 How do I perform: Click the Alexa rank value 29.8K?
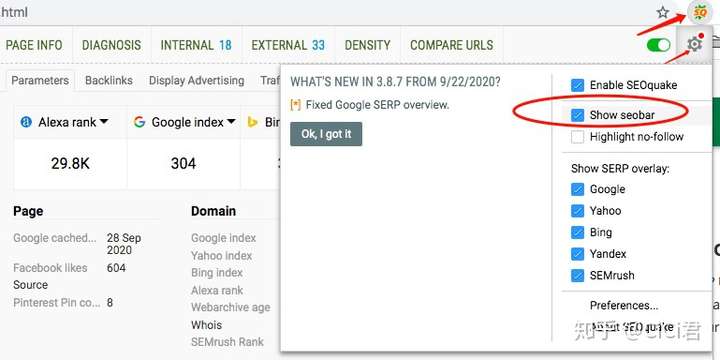click(x=70, y=164)
